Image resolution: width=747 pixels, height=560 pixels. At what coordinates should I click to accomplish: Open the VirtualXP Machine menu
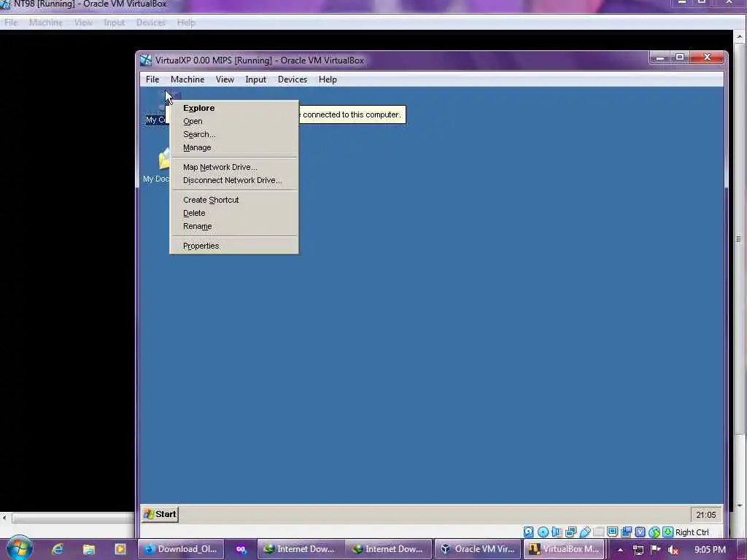tap(187, 79)
